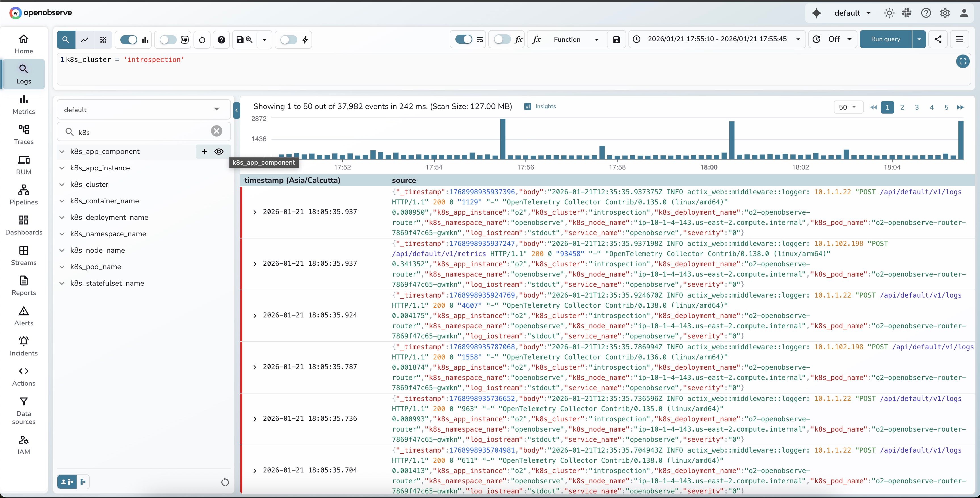The image size is (980, 498).
Task: Toggle the eye visibility icon on k8s_app_component
Action: coord(219,152)
